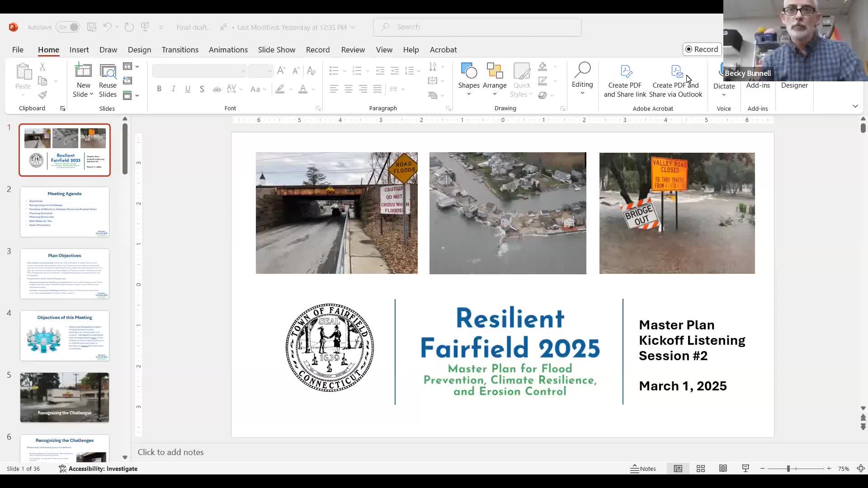This screenshot has width=868, height=488.
Task: Select slide 2 Meeting Agenda thumbnail
Action: tap(65, 212)
